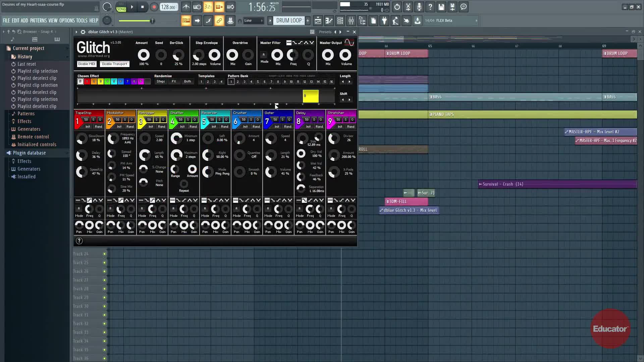Screen dimensions: 644x362
Task: Open Glitch Presets dropdown
Action: pyautogui.click(x=325, y=32)
